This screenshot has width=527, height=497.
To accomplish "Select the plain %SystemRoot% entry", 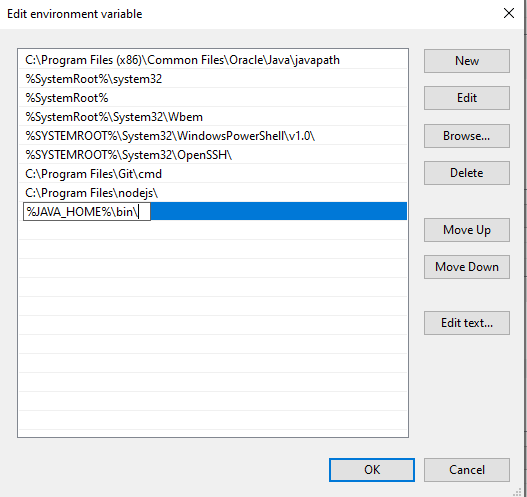I will [213, 98].
